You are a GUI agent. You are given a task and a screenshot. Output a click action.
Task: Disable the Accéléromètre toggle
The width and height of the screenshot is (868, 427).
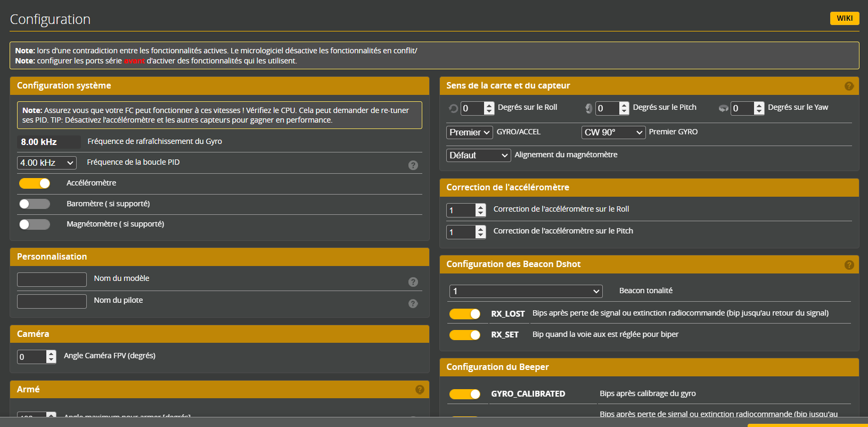pos(35,183)
